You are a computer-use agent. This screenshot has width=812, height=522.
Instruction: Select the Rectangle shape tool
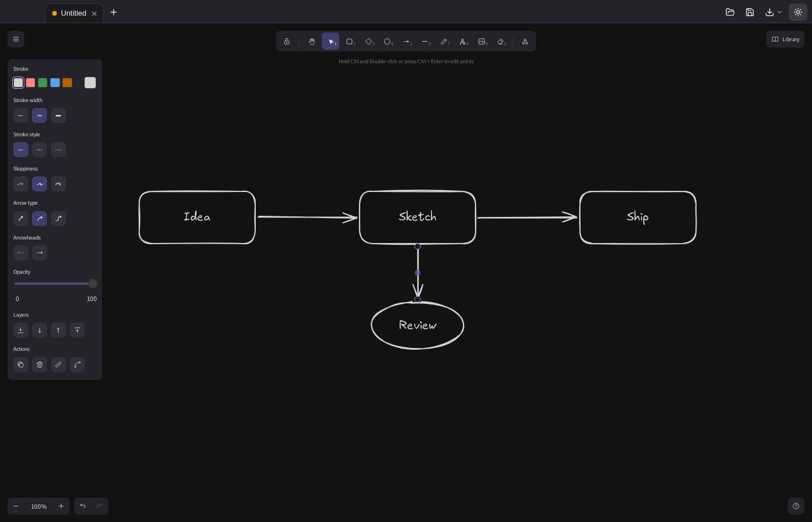click(x=350, y=41)
